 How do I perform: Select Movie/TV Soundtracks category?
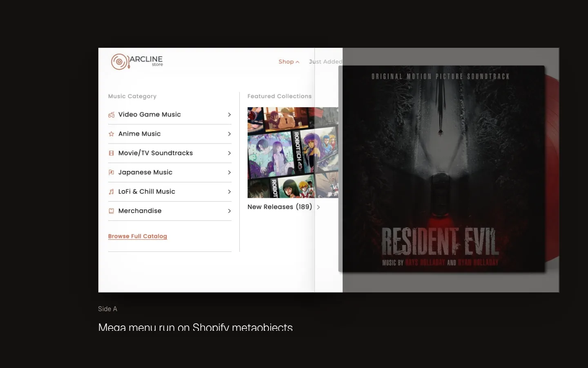[170, 153]
